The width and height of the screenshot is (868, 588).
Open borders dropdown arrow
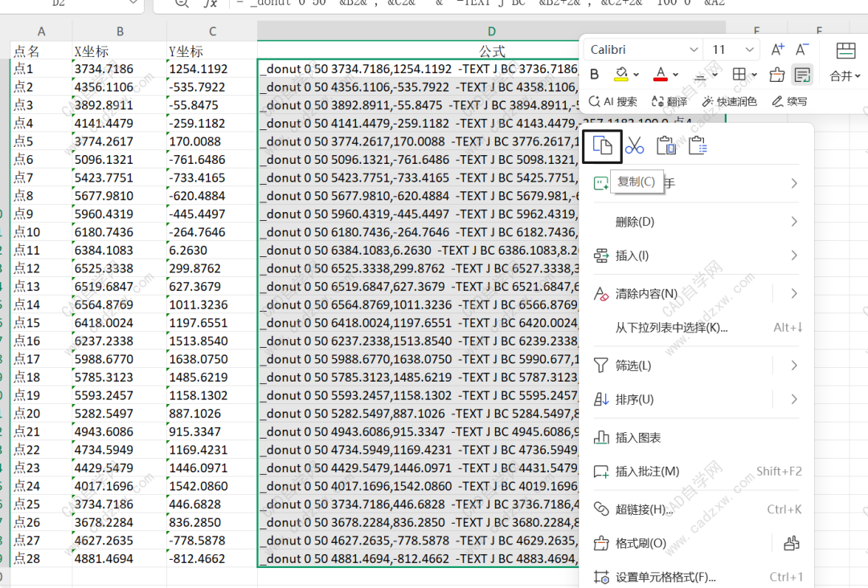tap(754, 75)
